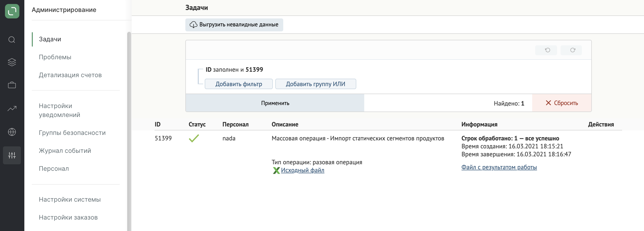Click Добавить фильтр button
Screen dimensions: 644x231
point(239,84)
